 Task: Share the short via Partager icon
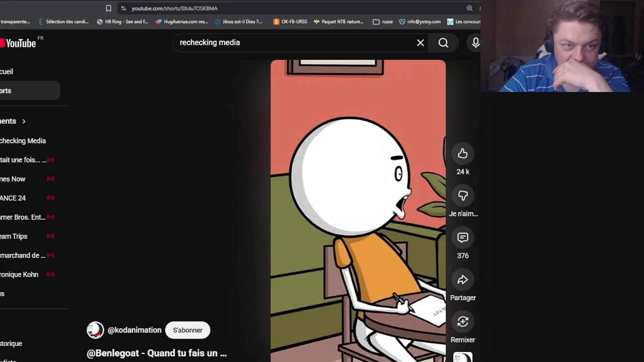463,280
